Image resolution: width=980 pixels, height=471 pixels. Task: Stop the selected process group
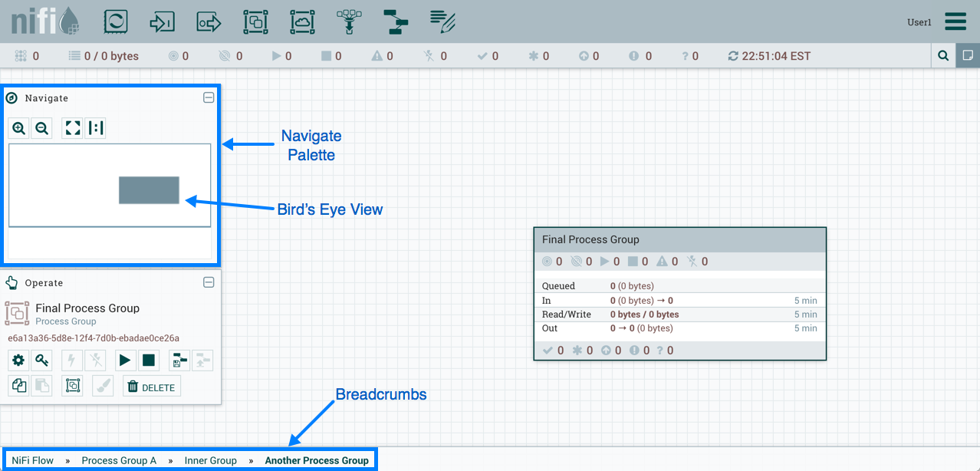pos(149,360)
